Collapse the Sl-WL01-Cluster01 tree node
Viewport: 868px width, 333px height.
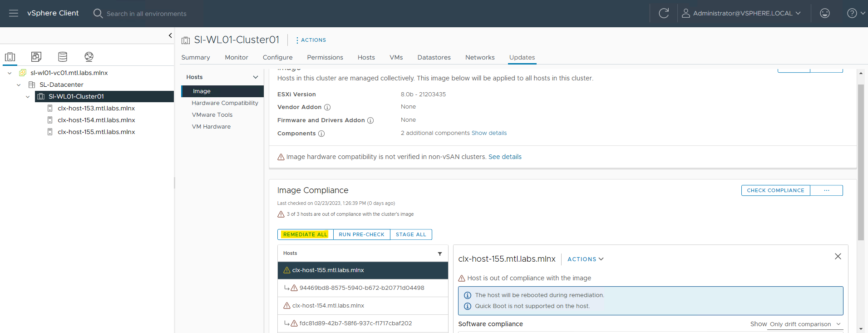[x=28, y=96]
